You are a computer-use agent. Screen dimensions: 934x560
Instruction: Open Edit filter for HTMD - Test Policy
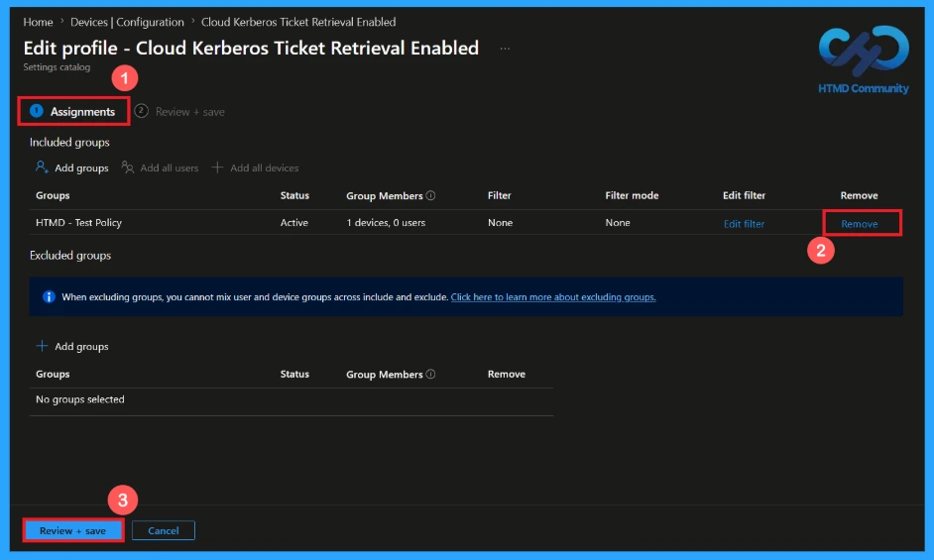click(x=744, y=224)
